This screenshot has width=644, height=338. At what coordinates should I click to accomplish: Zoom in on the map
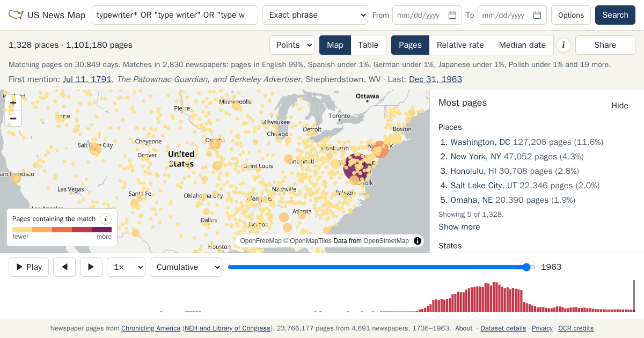(x=13, y=102)
